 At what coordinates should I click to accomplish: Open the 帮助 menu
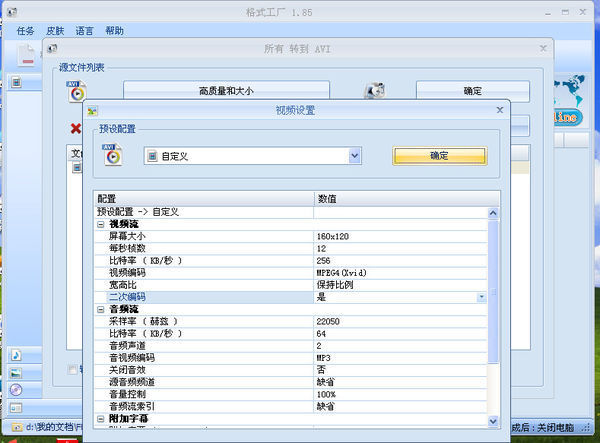click(114, 31)
